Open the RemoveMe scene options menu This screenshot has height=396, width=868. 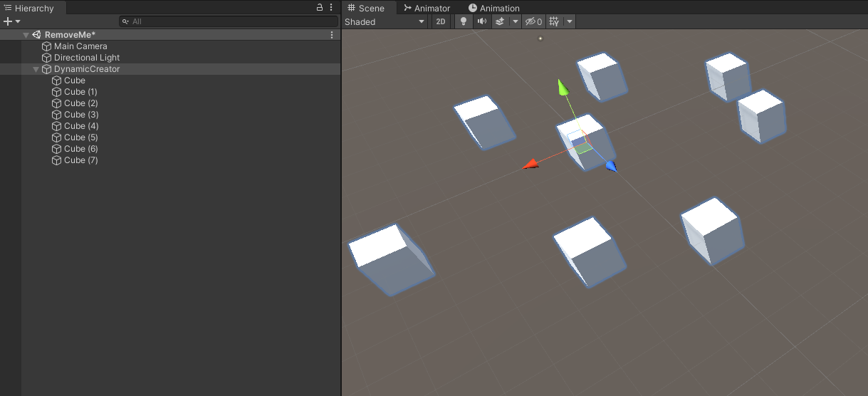pos(331,35)
